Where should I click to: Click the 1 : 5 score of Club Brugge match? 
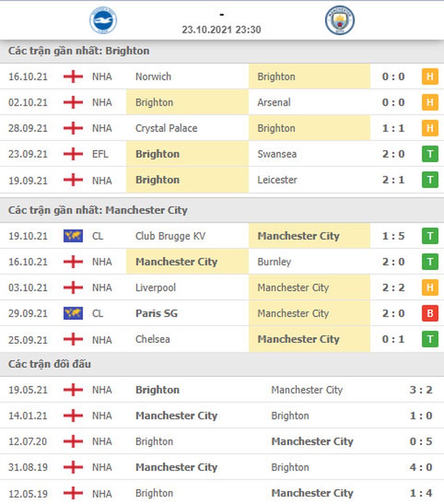[394, 236]
